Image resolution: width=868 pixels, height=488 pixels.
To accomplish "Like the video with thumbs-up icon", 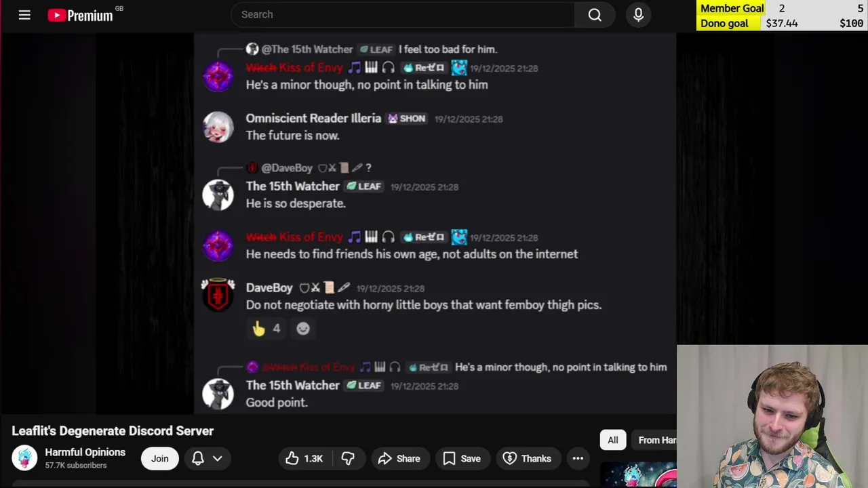I will (304, 459).
